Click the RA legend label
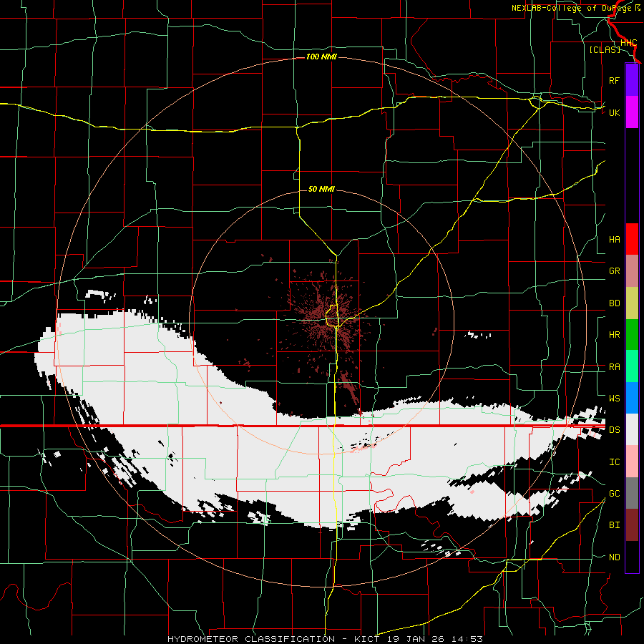Viewport: 644px width, 644px height. click(x=614, y=367)
